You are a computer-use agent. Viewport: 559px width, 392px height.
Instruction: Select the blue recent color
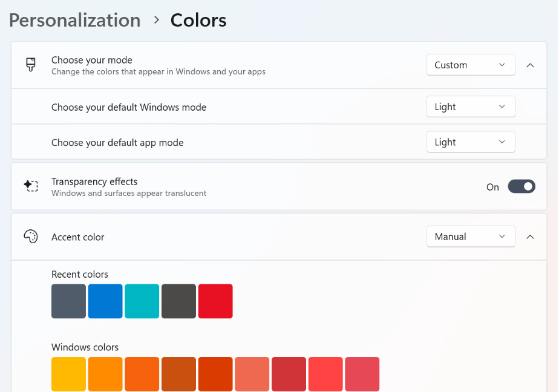105,301
